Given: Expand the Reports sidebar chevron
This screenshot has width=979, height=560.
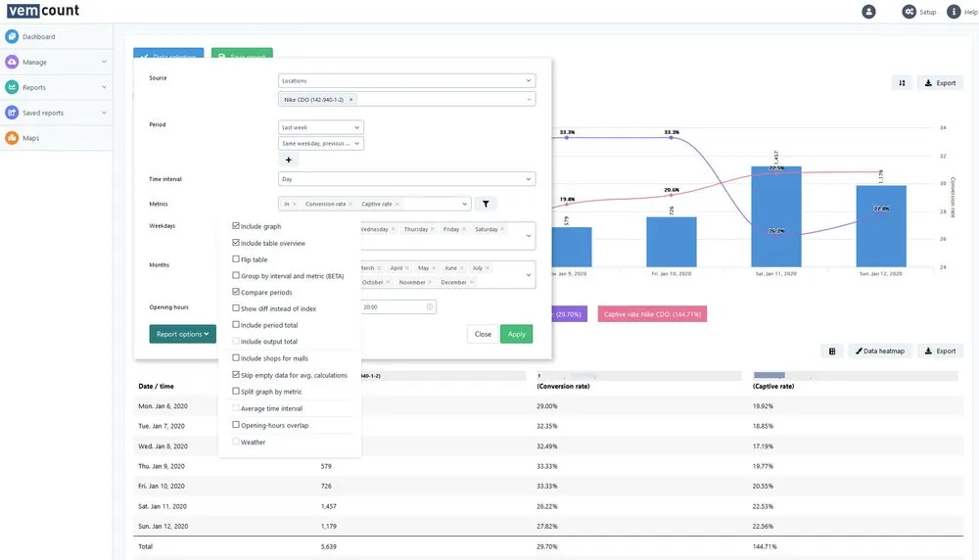Looking at the screenshot, I should coord(104,87).
